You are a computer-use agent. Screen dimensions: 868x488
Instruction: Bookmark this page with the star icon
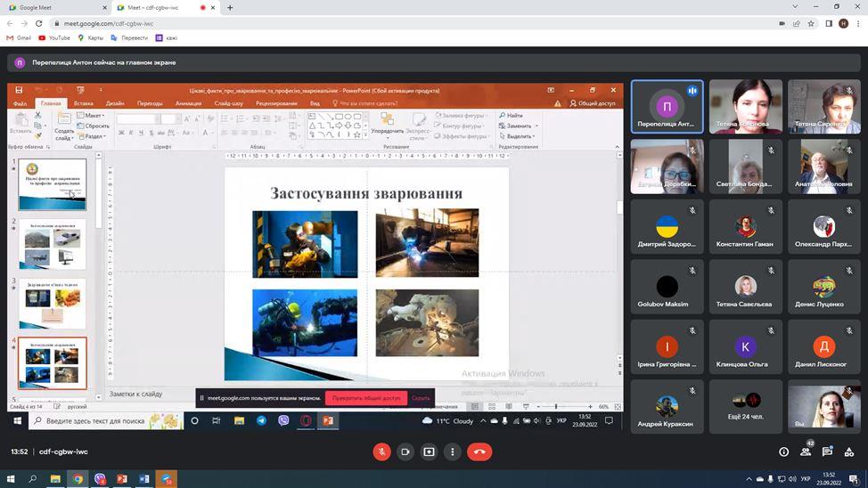[811, 23]
